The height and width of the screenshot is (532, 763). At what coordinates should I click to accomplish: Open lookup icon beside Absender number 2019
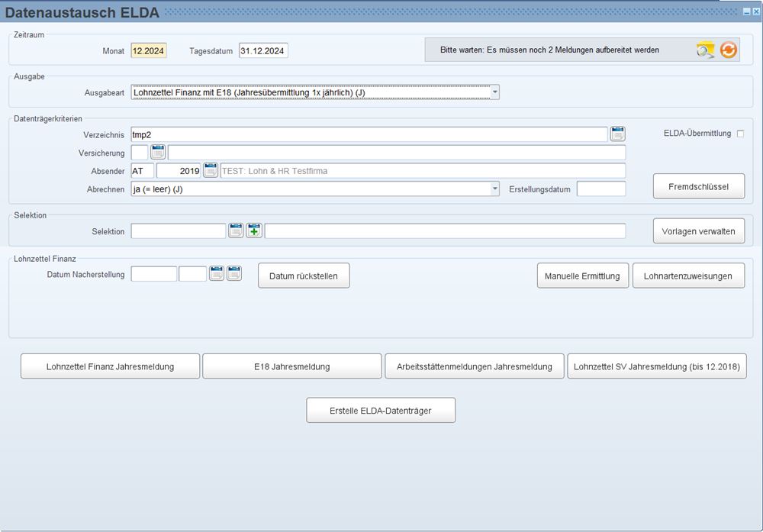[211, 170]
